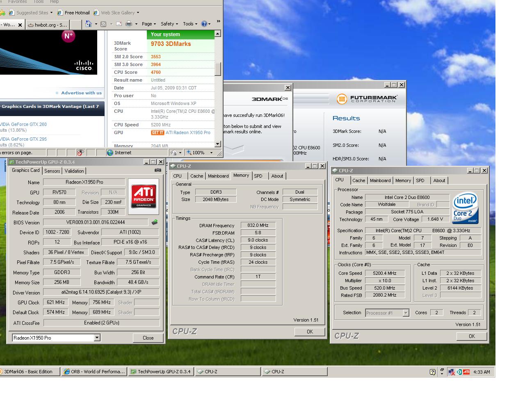The image size is (525, 420).
Task: Open the Safety dropdown menu in IE
Action: [169, 24]
